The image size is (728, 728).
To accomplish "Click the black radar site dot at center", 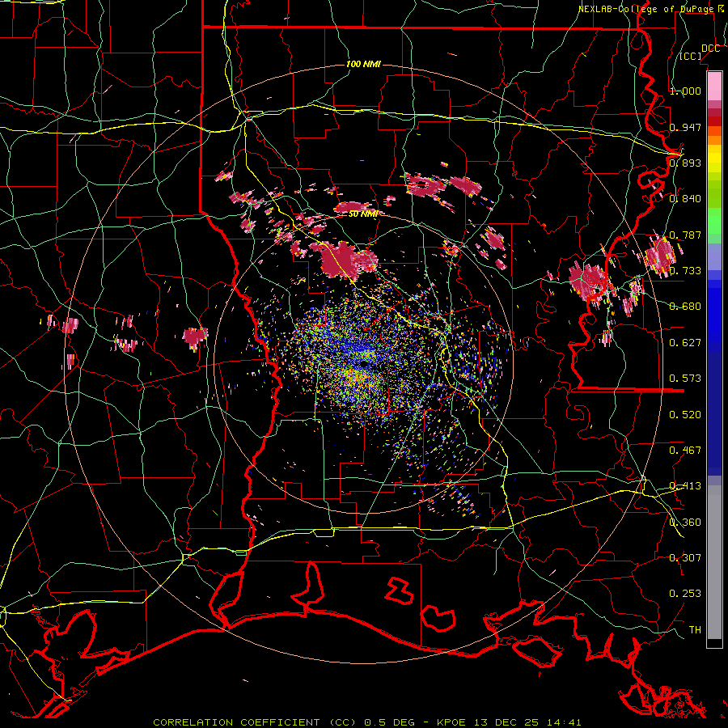I will pos(363,364).
